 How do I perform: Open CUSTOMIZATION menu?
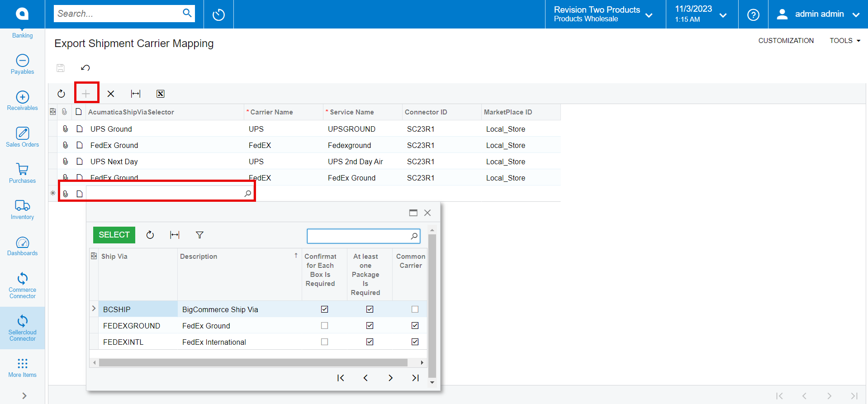(786, 41)
